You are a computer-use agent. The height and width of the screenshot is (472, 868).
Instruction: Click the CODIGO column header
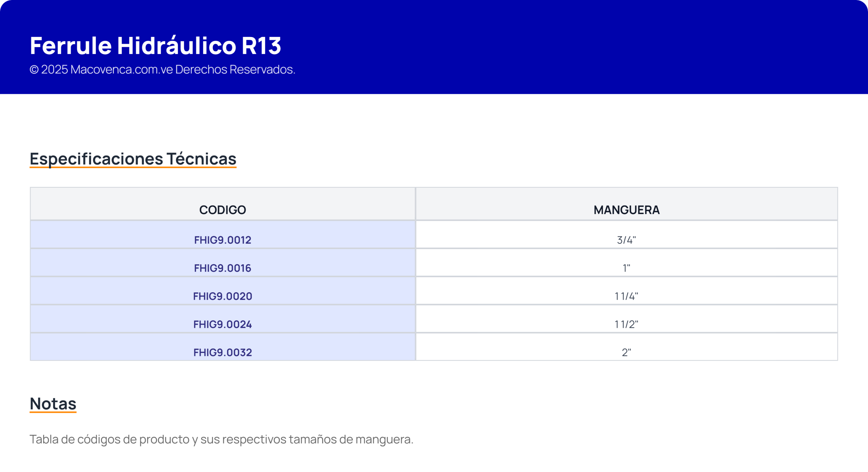(x=222, y=210)
